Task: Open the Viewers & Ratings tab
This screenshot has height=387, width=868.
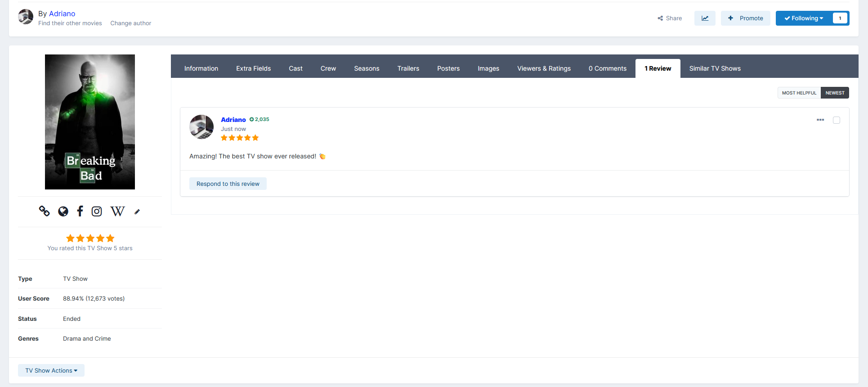Action: click(x=544, y=68)
